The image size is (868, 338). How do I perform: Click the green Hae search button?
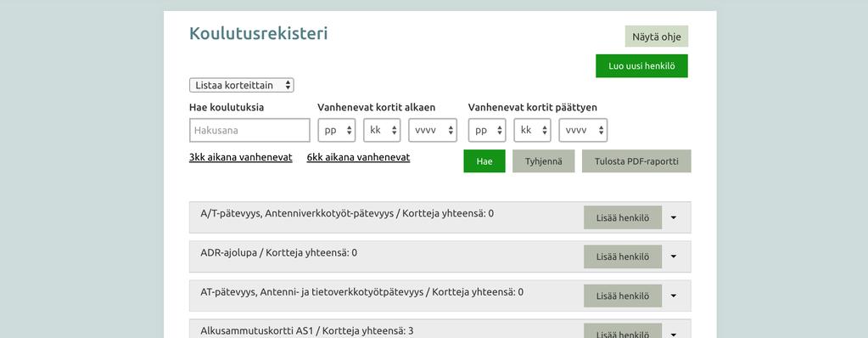coord(484,161)
